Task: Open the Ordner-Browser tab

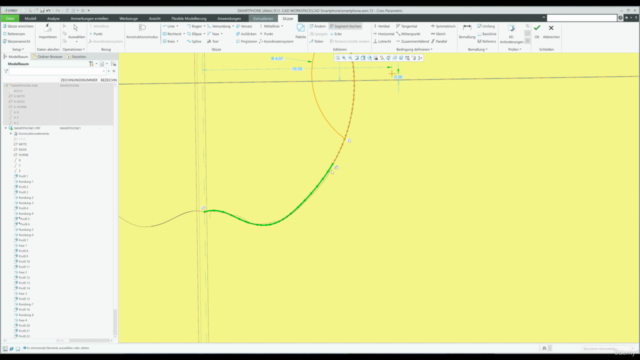Action: [x=48, y=57]
